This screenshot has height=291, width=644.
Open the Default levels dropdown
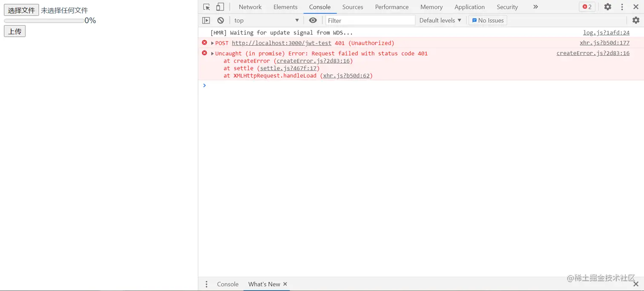(440, 20)
